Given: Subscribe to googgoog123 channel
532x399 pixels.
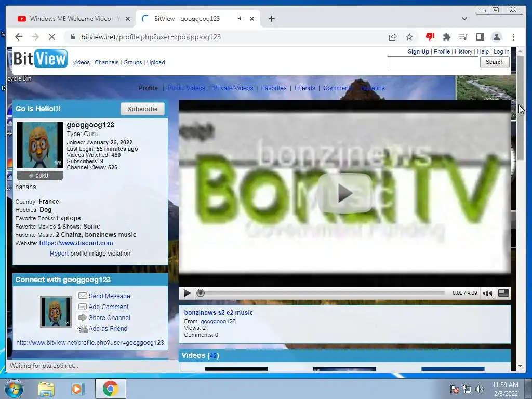Looking at the screenshot, I should coord(142,109).
